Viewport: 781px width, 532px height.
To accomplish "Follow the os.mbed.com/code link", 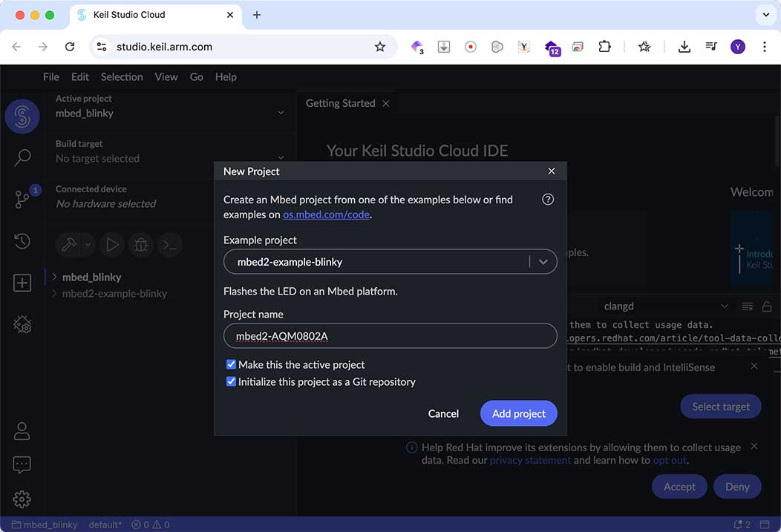I will coord(326,214).
